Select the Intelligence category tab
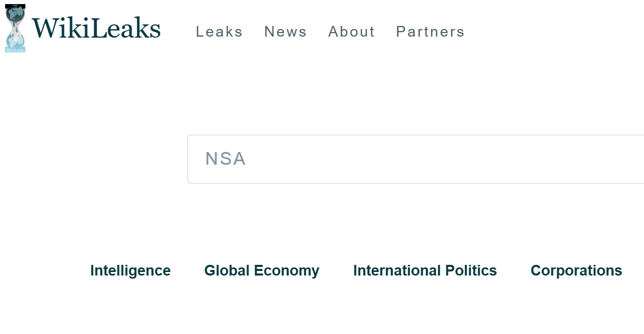 point(130,270)
